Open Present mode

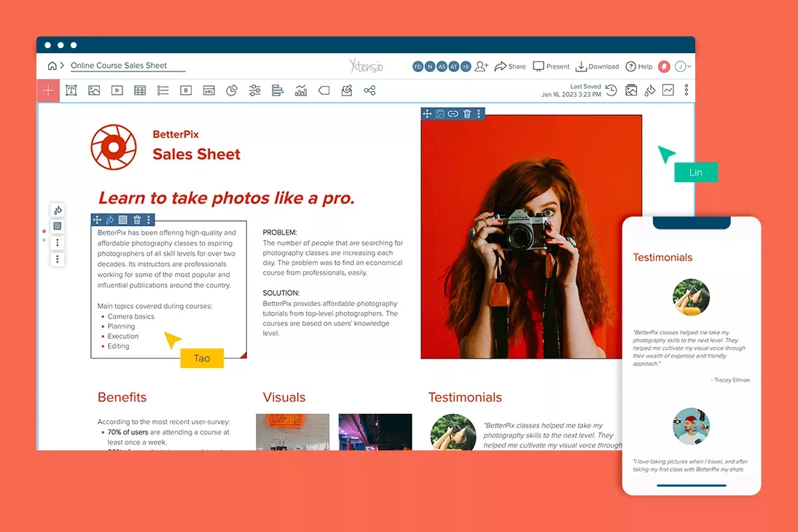point(551,66)
